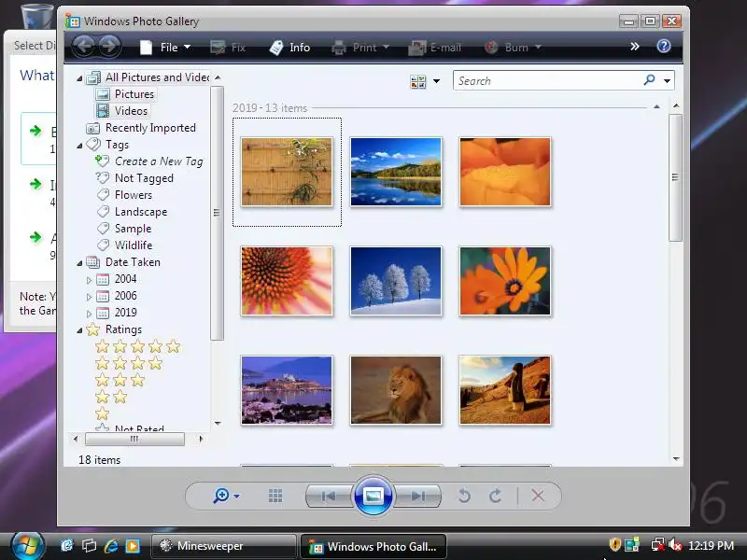Switch to Minesweeper in the taskbar

223,546
